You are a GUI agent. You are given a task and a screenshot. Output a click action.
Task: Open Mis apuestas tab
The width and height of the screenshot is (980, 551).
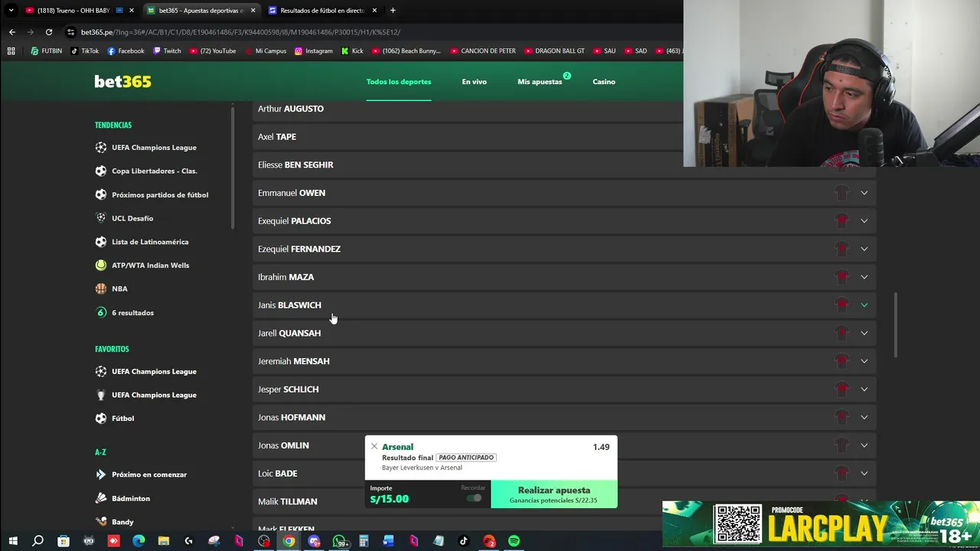(x=540, y=82)
